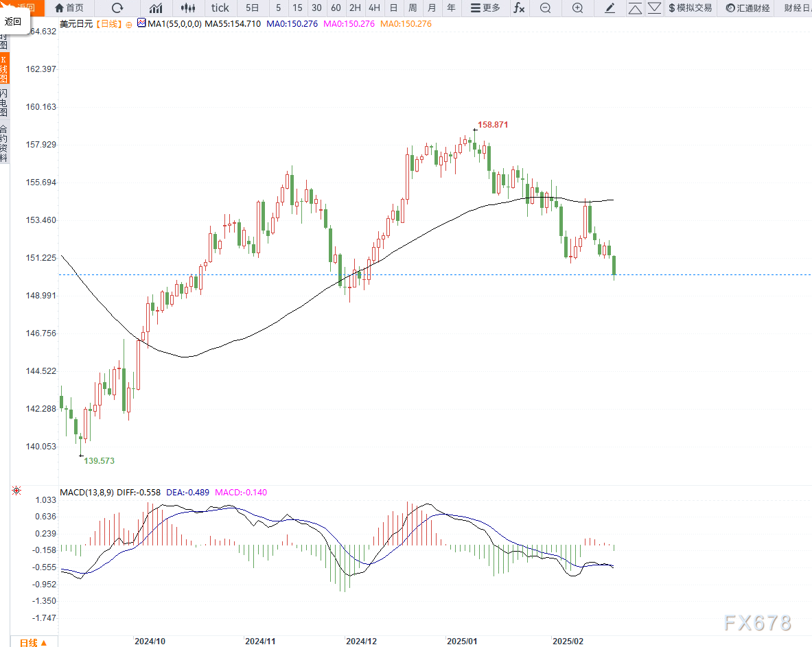The width and height of the screenshot is (812, 647).
Task: Select the pencil drawing tool
Action: (x=610, y=8)
